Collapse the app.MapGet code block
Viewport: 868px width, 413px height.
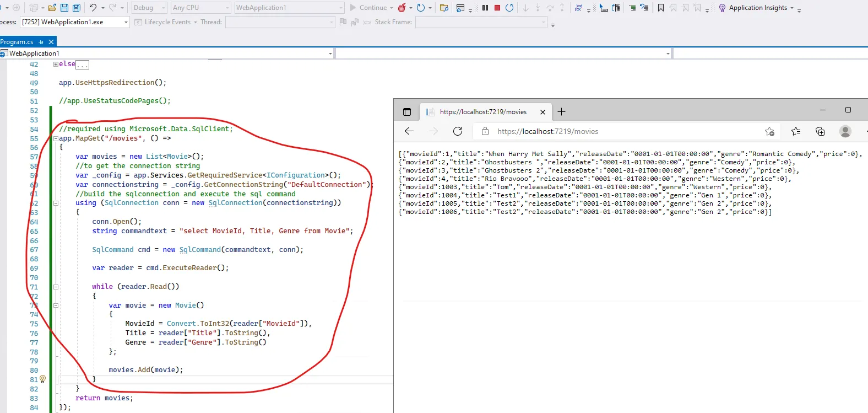click(x=56, y=138)
